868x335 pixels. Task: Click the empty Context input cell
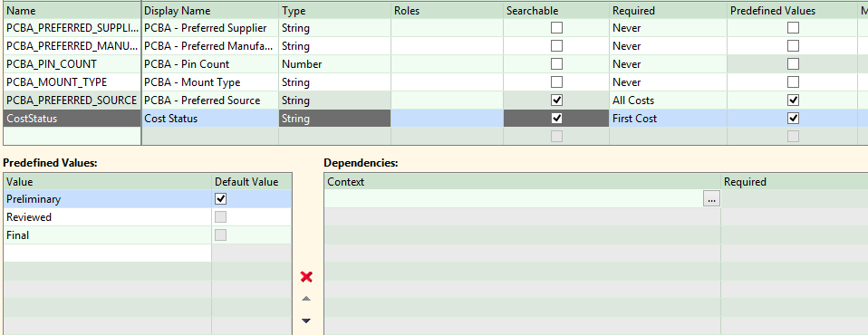(x=514, y=199)
